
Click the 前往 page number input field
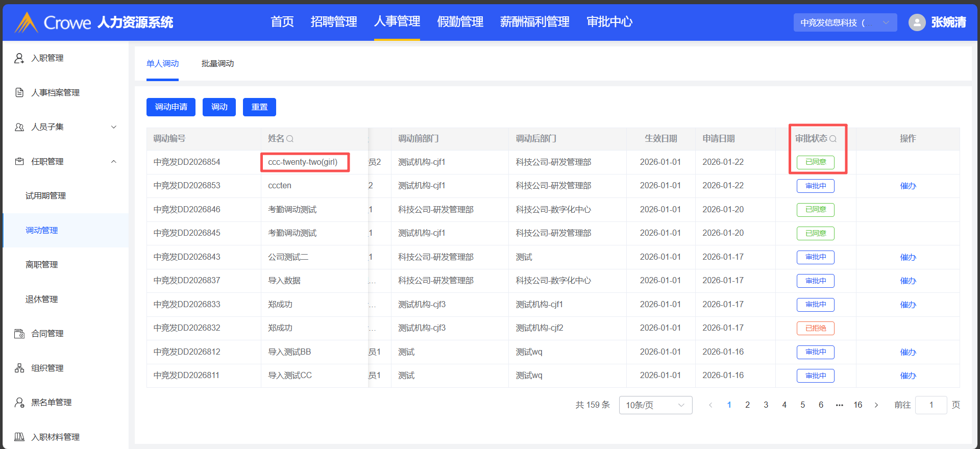(931, 405)
